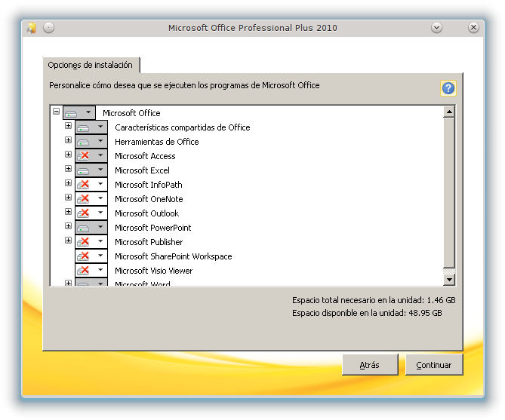Select Microsoft Visio Viewer label
Viewport: 505px width, 420px height.
point(154,271)
